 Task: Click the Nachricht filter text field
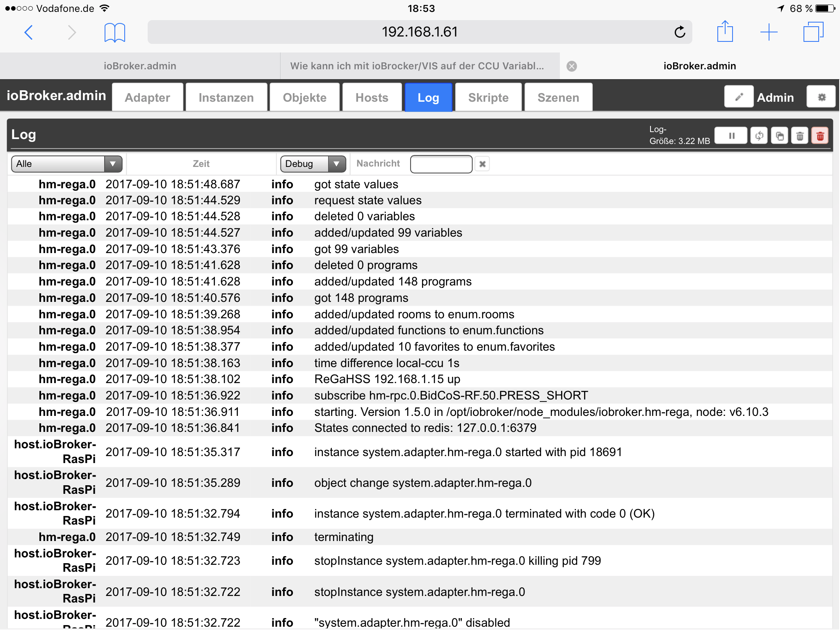click(441, 164)
